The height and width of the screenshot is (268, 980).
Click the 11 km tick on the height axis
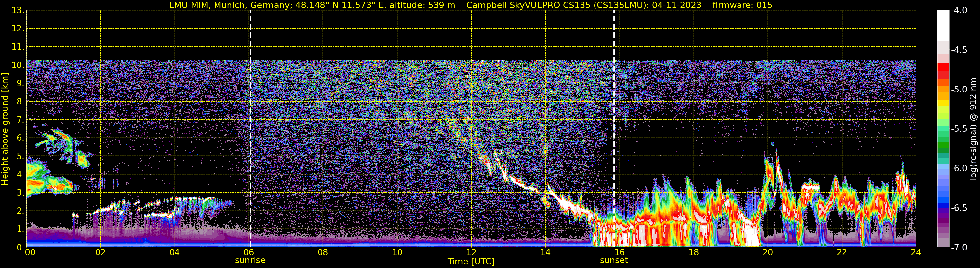pos(17,47)
